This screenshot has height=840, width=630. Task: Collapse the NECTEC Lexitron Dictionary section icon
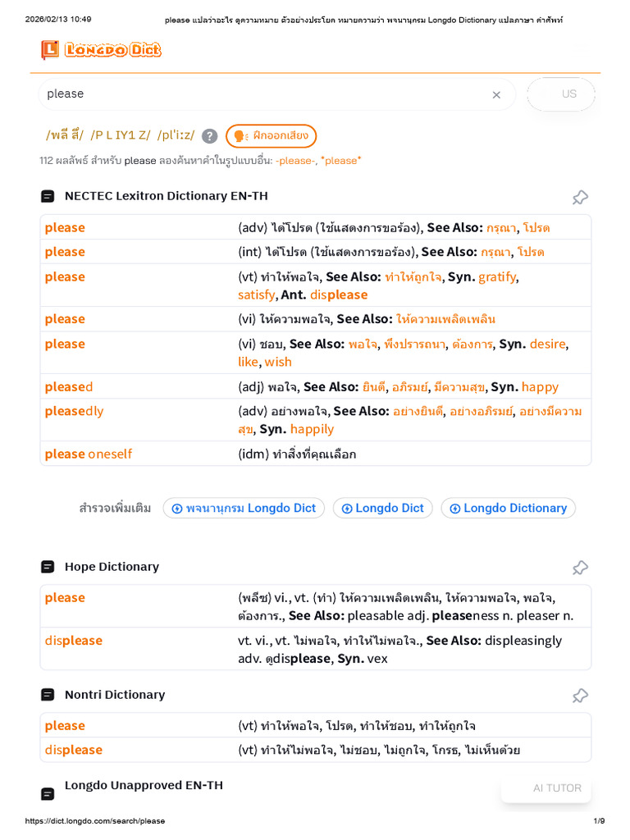point(48,196)
